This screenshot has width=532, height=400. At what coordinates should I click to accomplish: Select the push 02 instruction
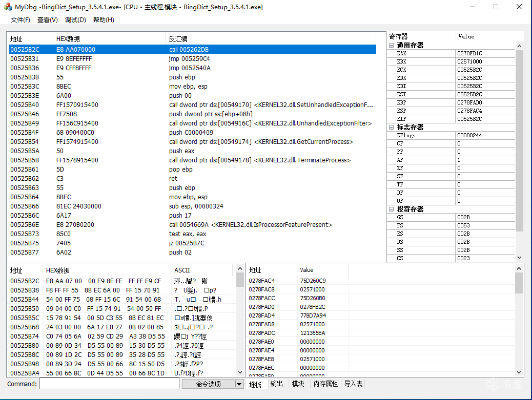192,252
